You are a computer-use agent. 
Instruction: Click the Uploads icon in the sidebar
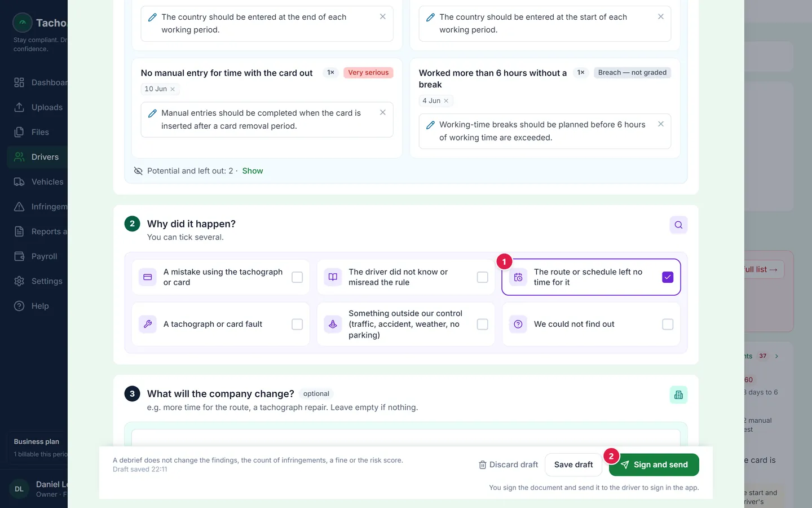point(19,107)
